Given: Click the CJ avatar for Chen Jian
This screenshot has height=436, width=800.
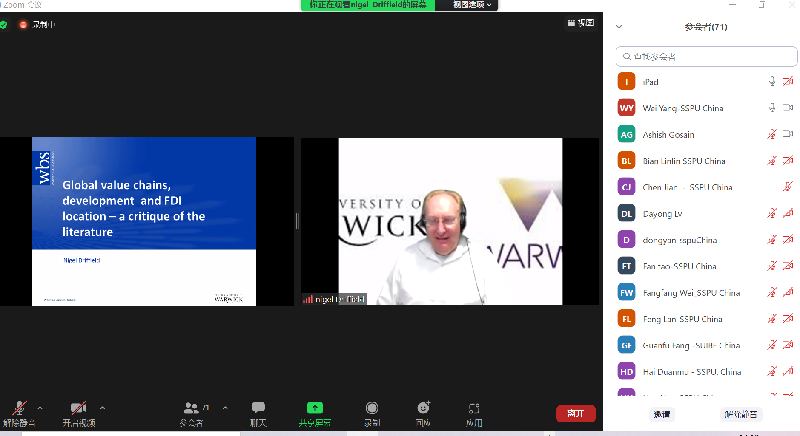Looking at the screenshot, I should click(x=626, y=187).
